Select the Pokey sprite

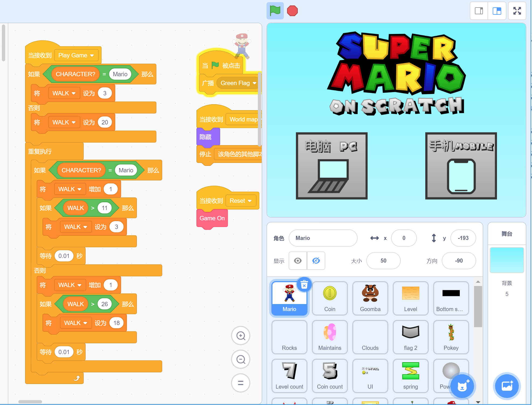451,337
